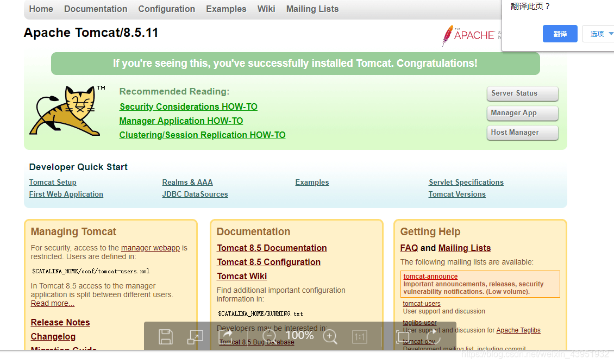
Task: Open the Manager Application HOW-TO link
Action: click(181, 121)
